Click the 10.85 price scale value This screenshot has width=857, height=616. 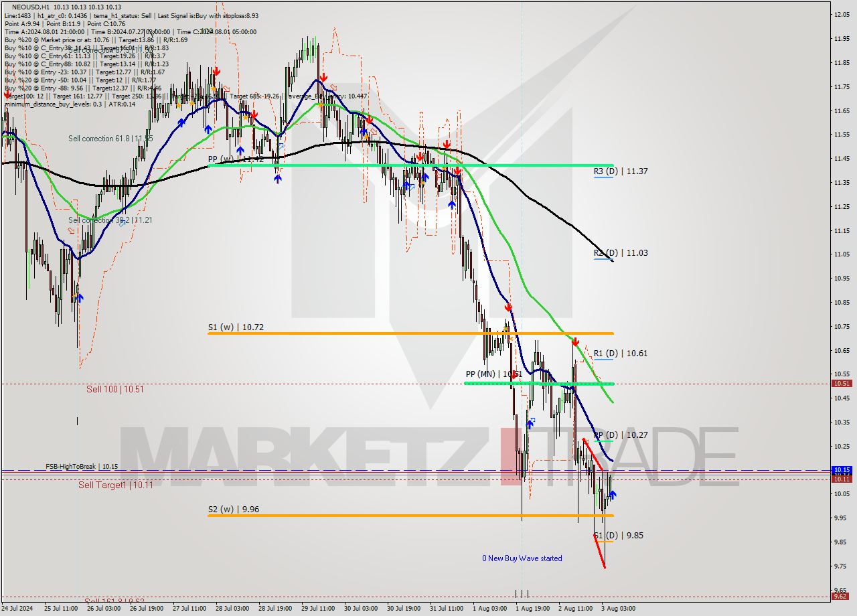point(842,302)
